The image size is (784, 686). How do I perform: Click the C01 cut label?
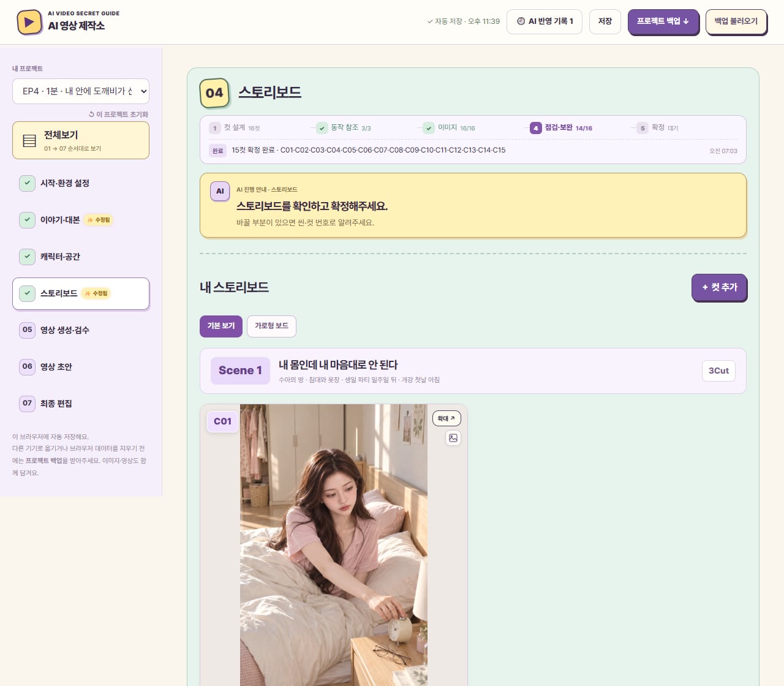[x=222, y=421]
